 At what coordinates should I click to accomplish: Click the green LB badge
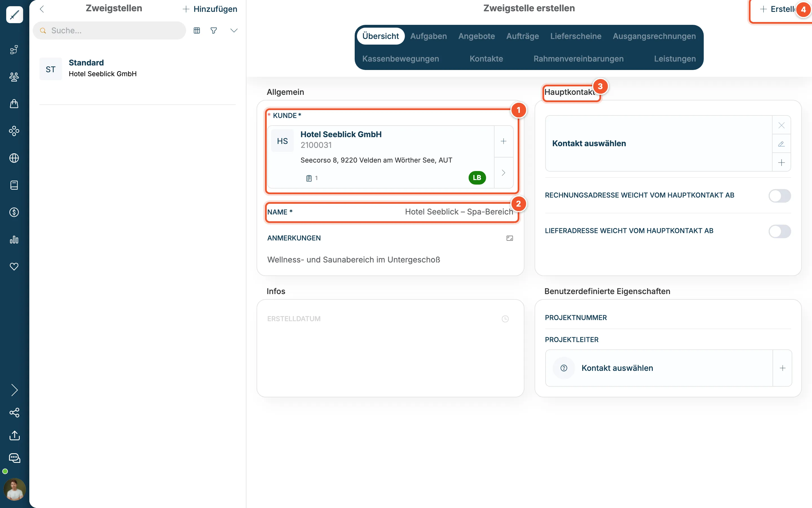click(477, 178)
